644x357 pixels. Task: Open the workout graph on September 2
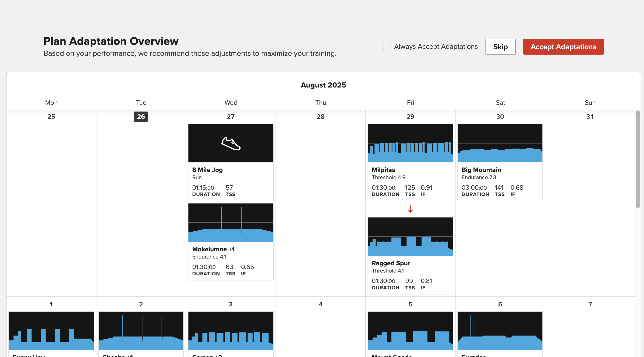(x=141, y=331)
